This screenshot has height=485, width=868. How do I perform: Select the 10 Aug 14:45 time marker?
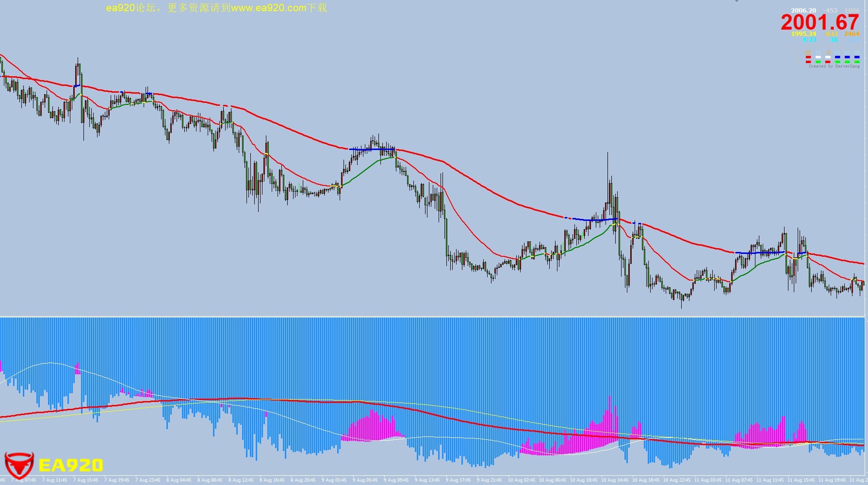click(615, 480)
